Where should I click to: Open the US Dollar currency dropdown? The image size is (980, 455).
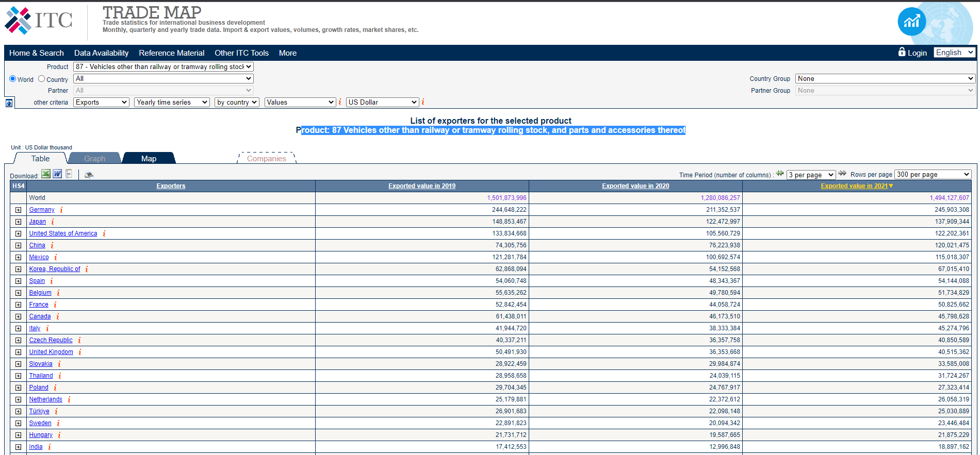pyautogui.click(x=382, y=102)
